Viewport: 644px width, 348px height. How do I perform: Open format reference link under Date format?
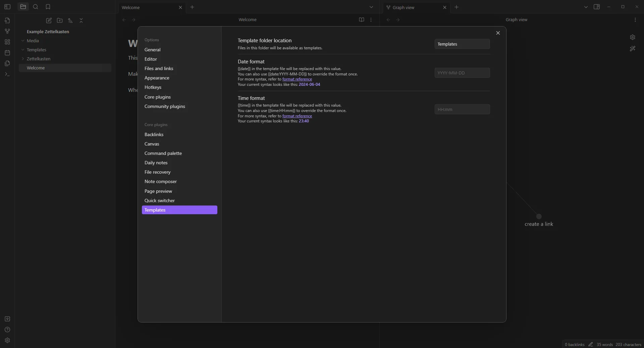point(297,79)
